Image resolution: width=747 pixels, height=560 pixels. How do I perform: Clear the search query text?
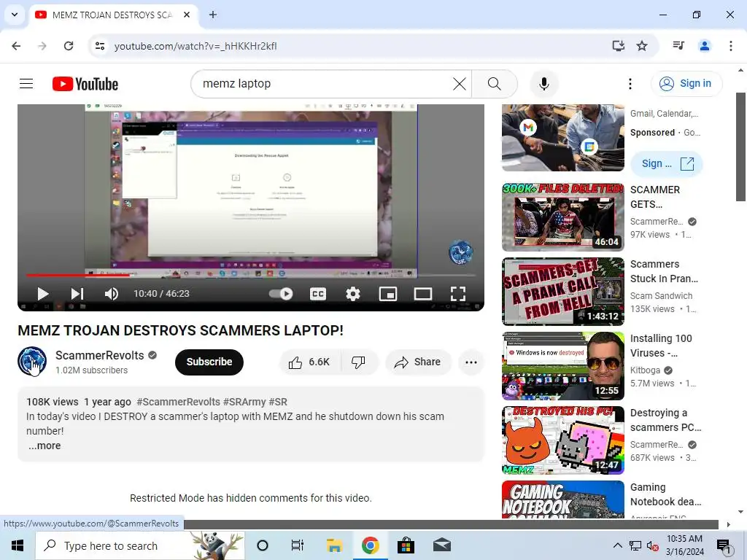pos(460,84)
